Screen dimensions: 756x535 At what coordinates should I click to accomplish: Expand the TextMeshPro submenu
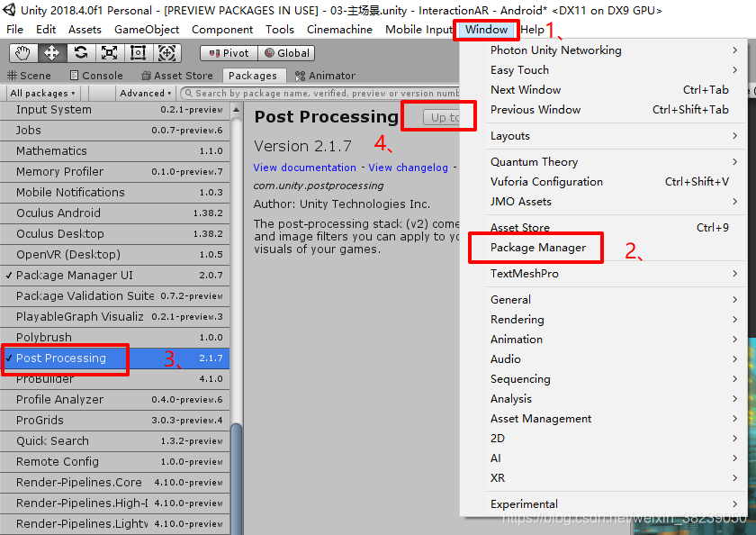pyautogui.click(x=604, y=274)
